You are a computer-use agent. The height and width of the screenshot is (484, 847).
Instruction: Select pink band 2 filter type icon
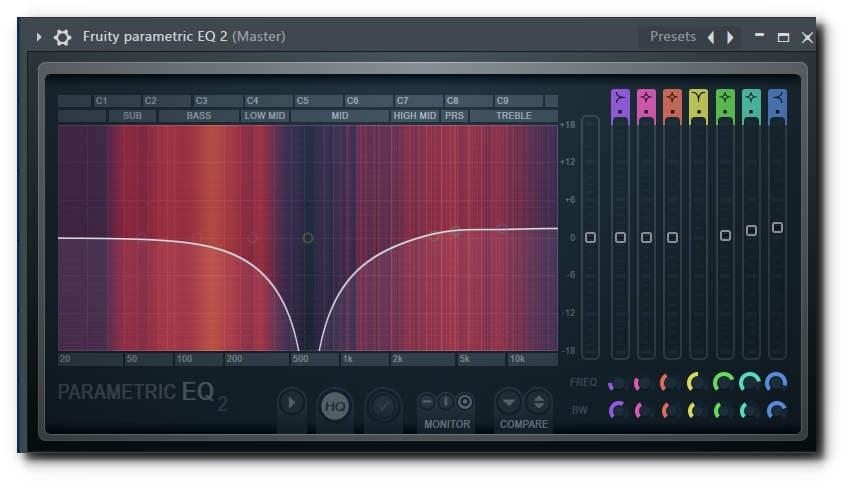646,98
